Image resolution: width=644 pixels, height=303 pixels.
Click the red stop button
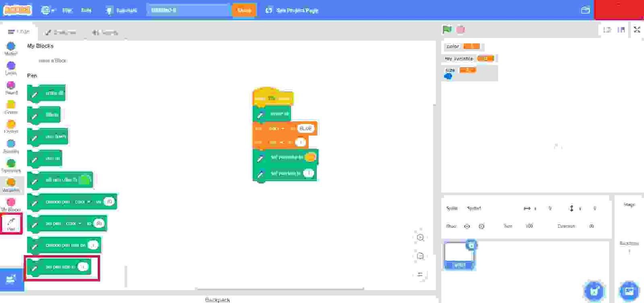tap(461, 29)
